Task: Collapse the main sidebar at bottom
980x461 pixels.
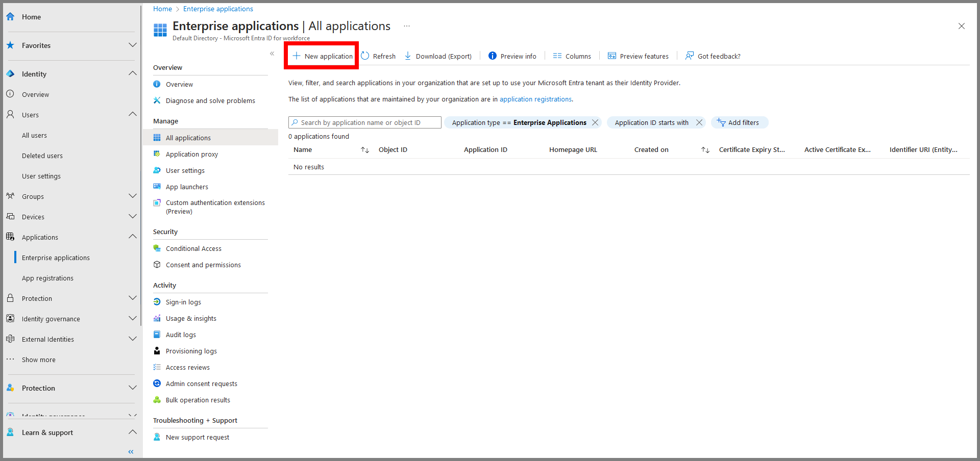Action: [131, 452]
